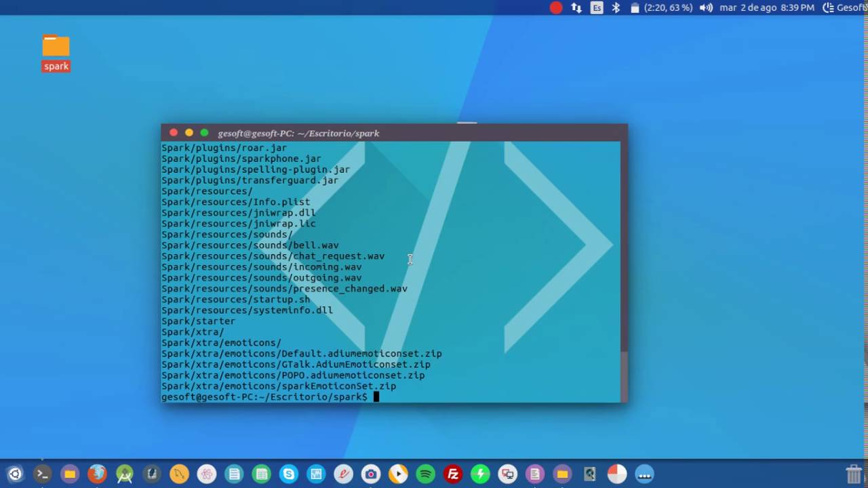Minimize the terminal with the yellow button
The image size is (868, 488).
click(x=189, y=133)
